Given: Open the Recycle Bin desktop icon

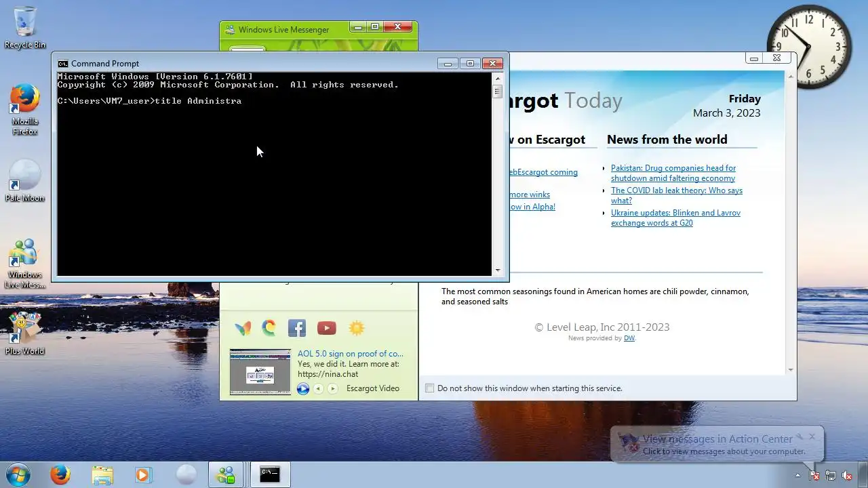Looking at the screenshot, I should point(25,27).
